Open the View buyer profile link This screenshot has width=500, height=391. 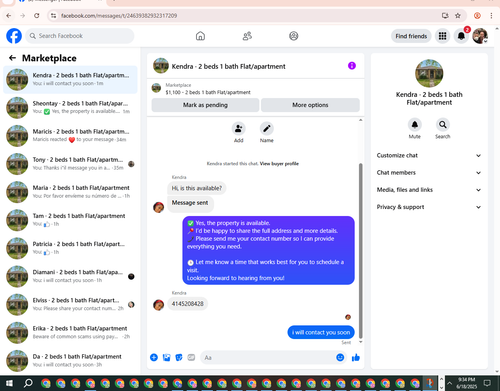(279, 164)
